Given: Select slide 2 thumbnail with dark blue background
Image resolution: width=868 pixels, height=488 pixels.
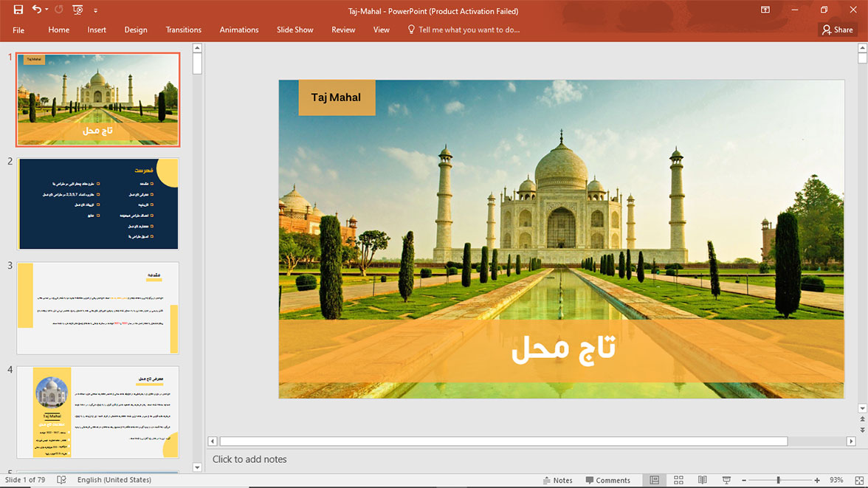Looking at the screenshot, I should pos(98,204).
